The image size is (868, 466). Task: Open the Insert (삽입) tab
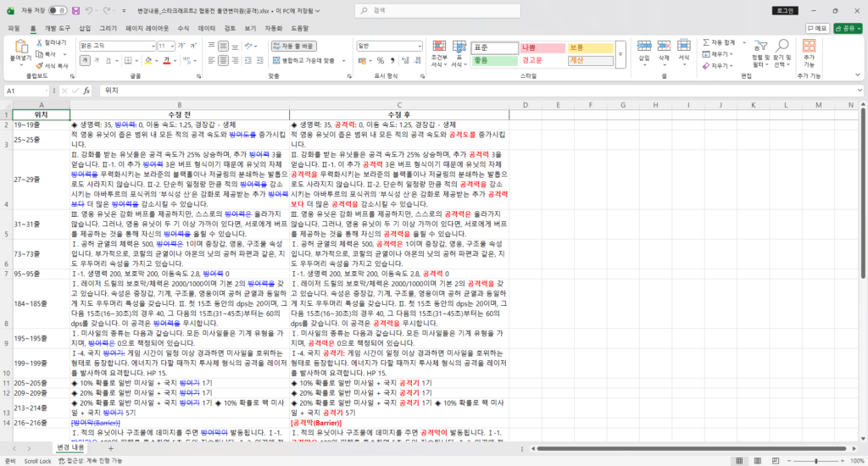[x=85, y=28]
